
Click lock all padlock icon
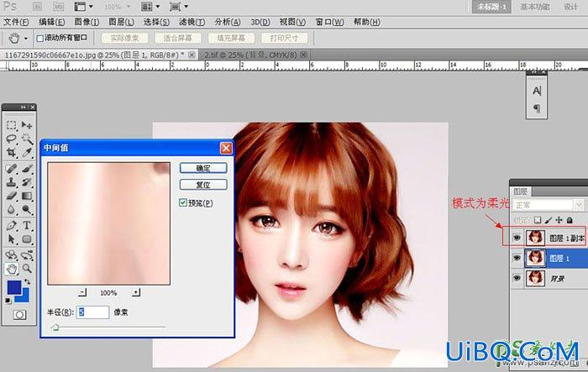tap(570, 220)
